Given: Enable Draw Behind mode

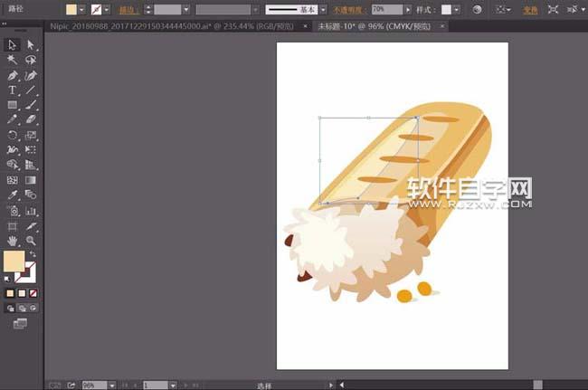Looking at the screenshot, I should [x=23, y=309].
